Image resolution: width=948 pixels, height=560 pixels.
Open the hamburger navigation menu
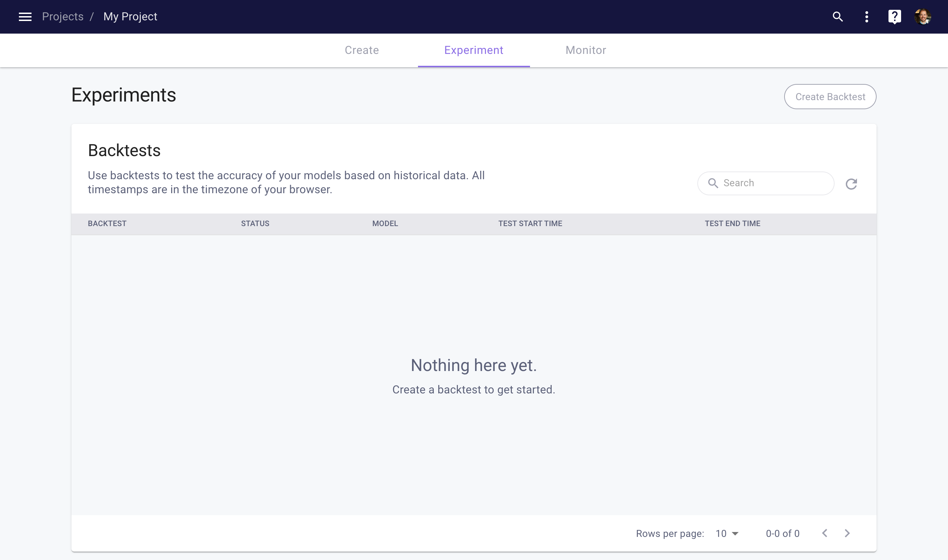25,16
